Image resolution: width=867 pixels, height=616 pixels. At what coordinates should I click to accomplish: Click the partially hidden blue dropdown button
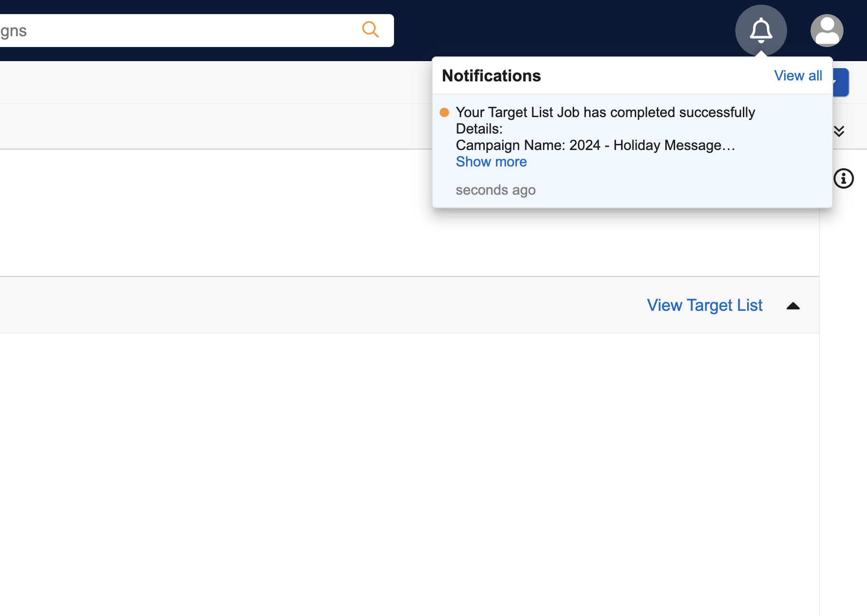click(x=841, y=82)
